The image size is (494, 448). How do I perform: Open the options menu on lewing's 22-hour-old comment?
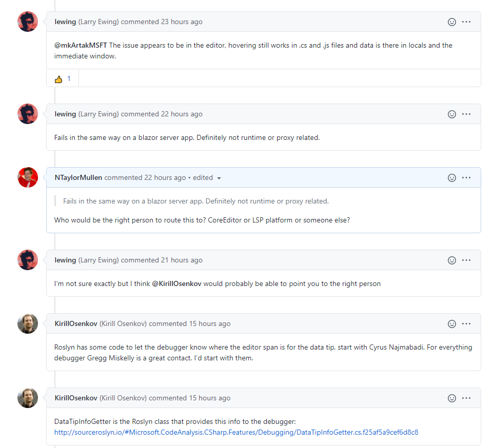(x=466, y=114)
